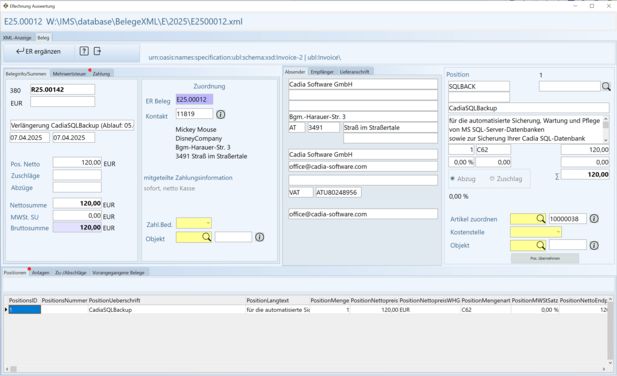Click the PositionsID column header
The height and width of the screenshot is (376, 617).
(23, 300)
